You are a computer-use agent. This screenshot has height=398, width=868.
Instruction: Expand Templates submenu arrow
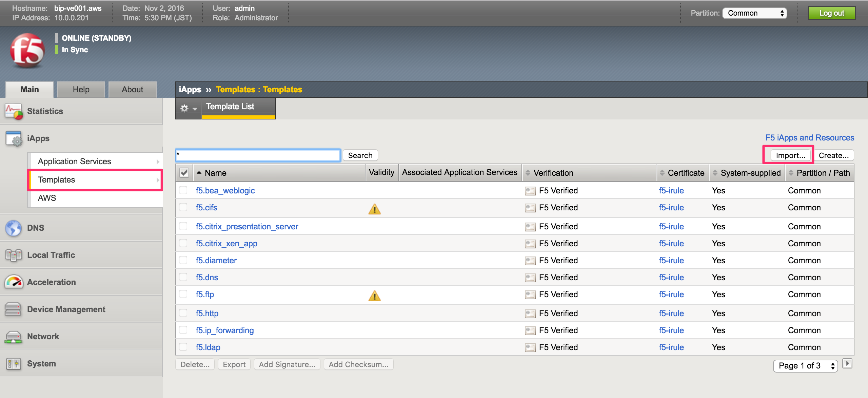coord(158,180)
